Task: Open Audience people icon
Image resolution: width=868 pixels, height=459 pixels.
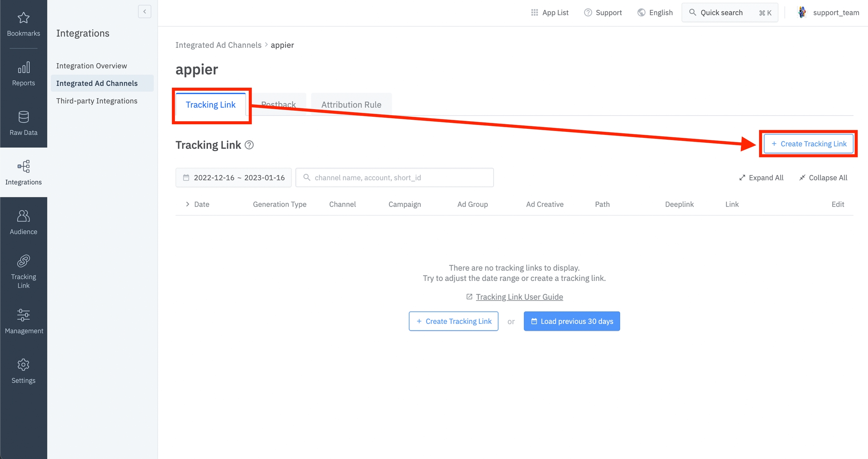Action: (x=23, y=216)
